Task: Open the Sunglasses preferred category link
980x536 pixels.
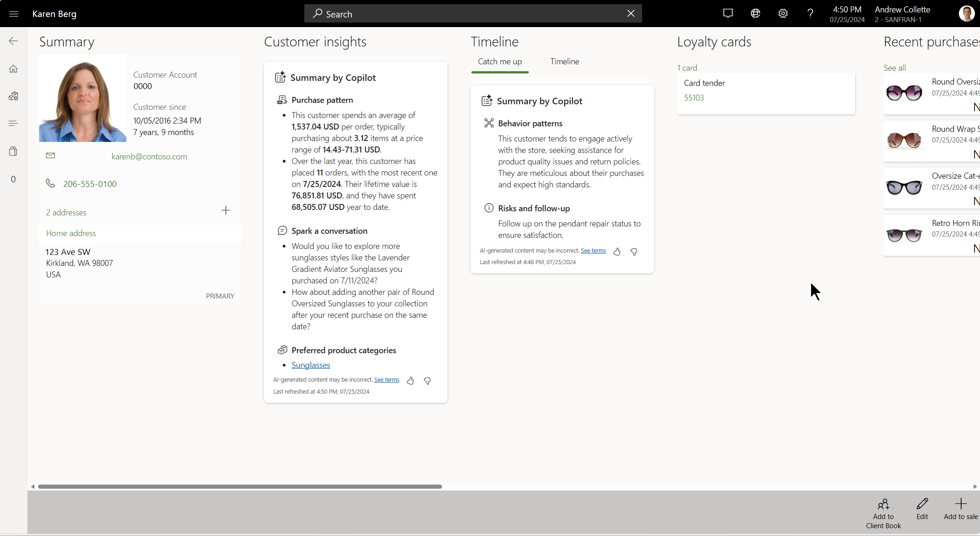Action: 311,365
